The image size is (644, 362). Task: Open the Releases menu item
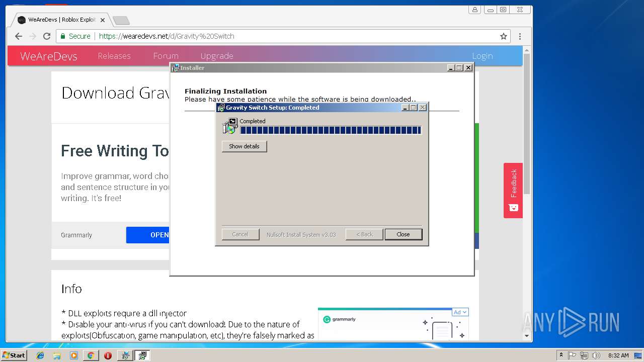pos(114,56)
